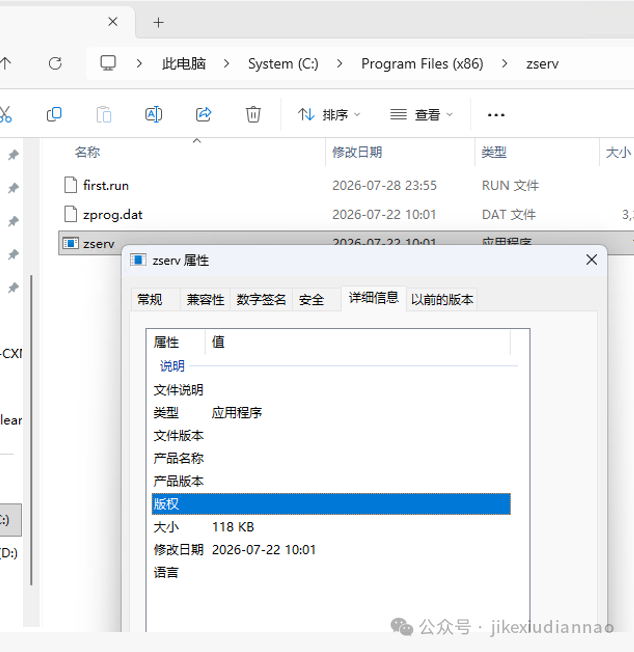Click System (C:) in the breadcrumb
Screen dimensions: 634x652
[283, 64]
